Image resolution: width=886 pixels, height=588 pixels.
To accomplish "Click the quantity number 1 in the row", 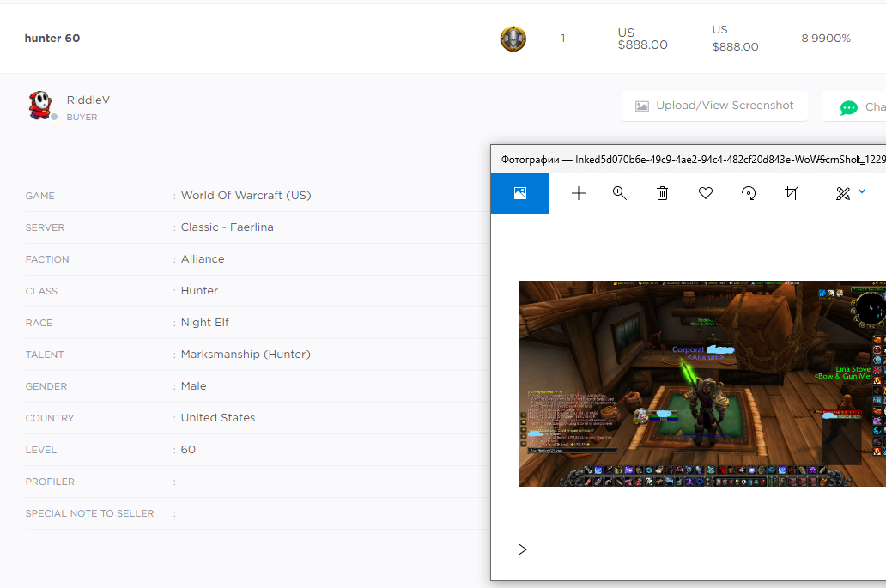I will pos(563,39).
